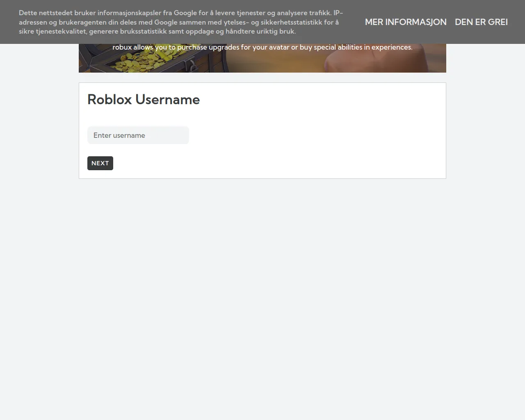Image resolution: width=525 pixels, height=420 pixels.
Task: Click the Enter username input field
Action: tap(138, 135)
